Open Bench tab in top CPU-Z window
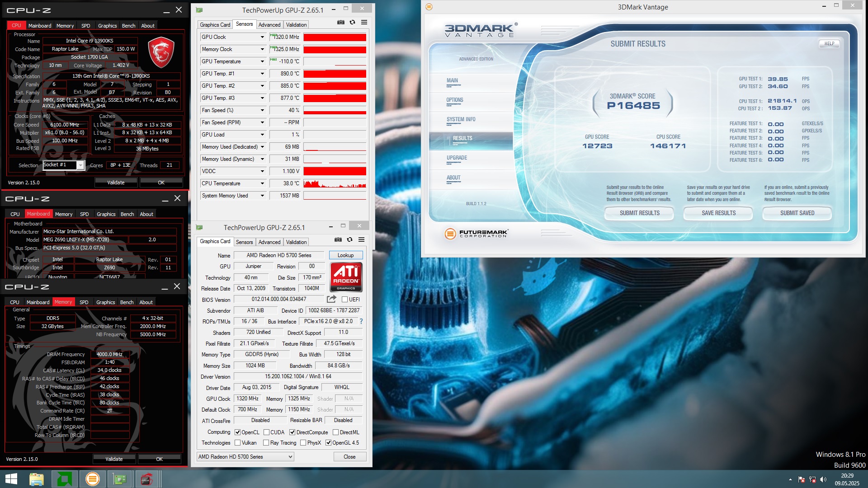Image resolution: width=868 pixels, height=488 pixels. 128,26
